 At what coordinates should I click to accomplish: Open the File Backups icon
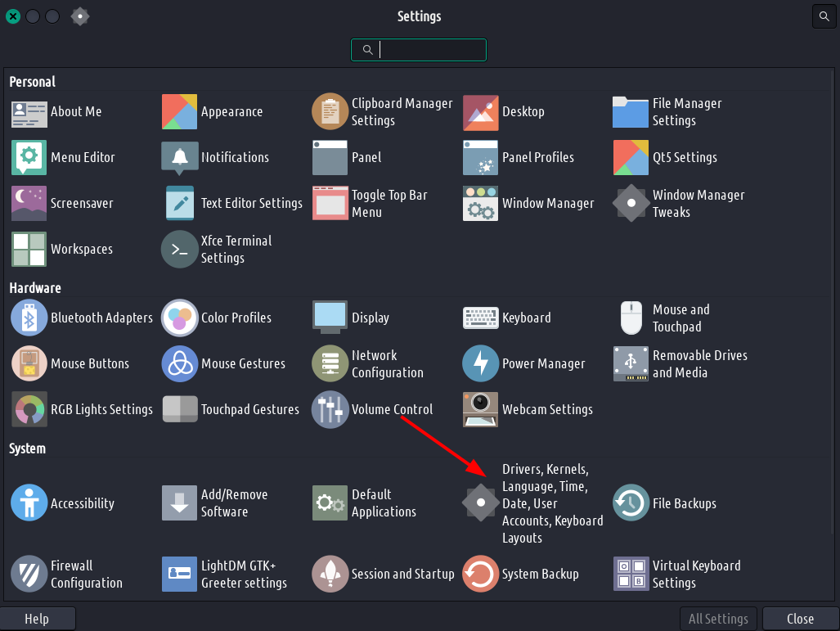[631, 503]
